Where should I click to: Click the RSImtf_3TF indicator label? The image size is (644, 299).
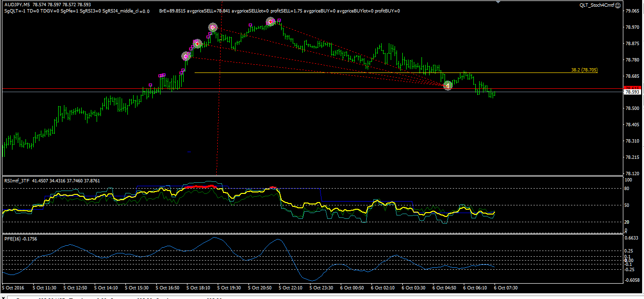pos(17,180)
